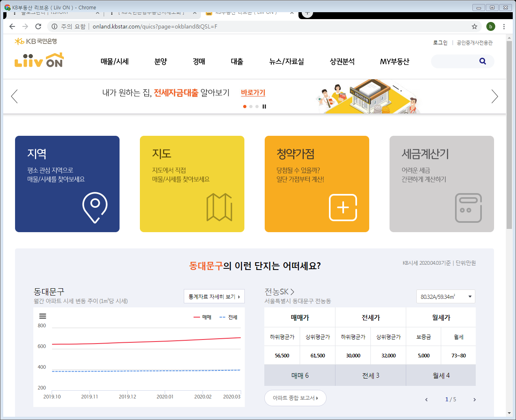Click the 로그인 link

(440, 43)
